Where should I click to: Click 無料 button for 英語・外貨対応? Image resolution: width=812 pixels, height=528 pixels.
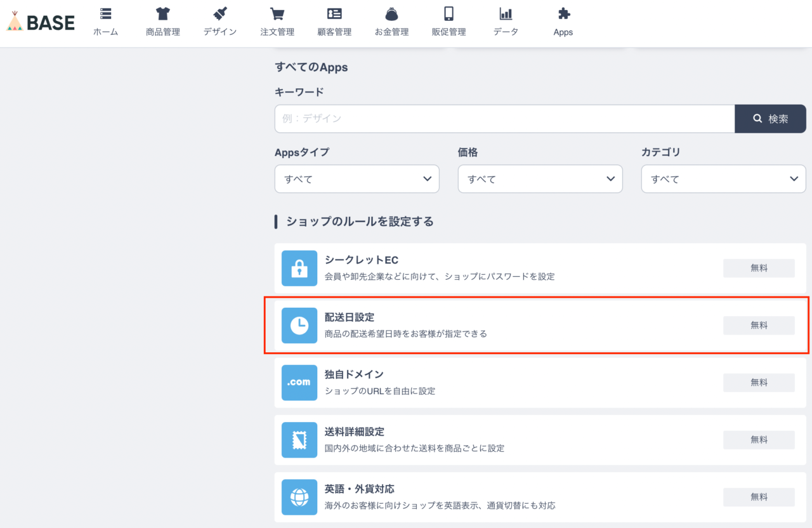[x=759, y=497]
